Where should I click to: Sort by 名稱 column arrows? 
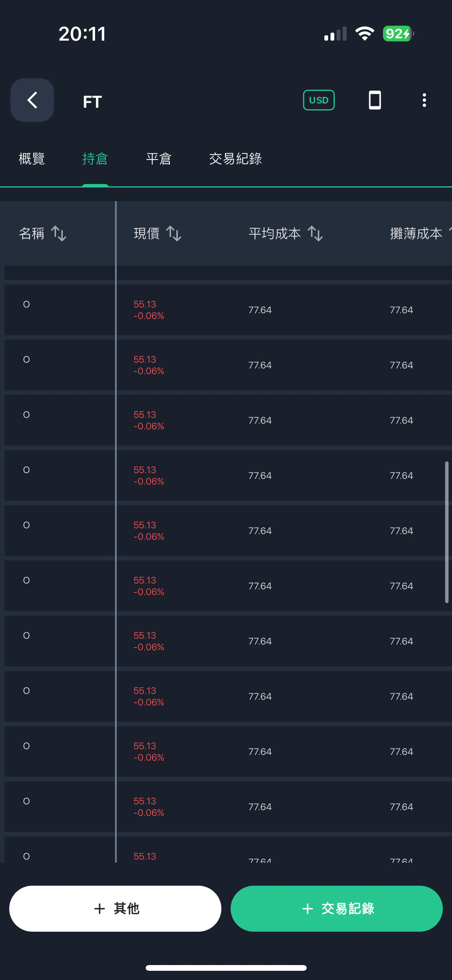point(59,233)
